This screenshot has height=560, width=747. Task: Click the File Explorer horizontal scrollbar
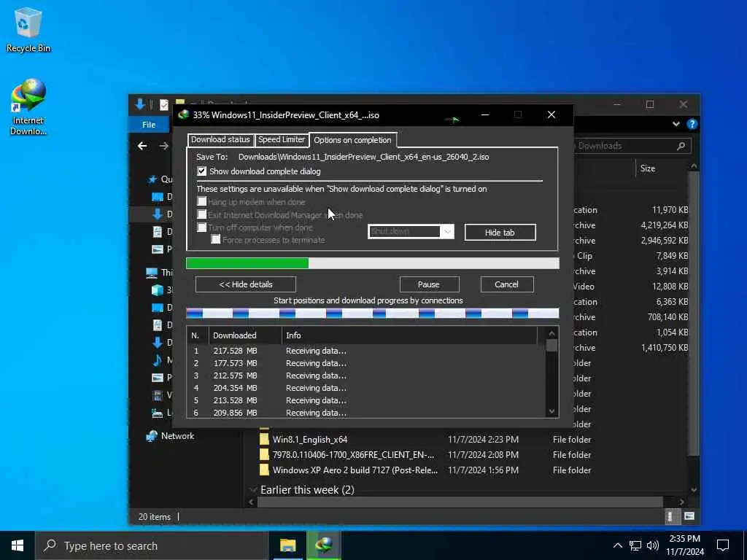point(460,502)
